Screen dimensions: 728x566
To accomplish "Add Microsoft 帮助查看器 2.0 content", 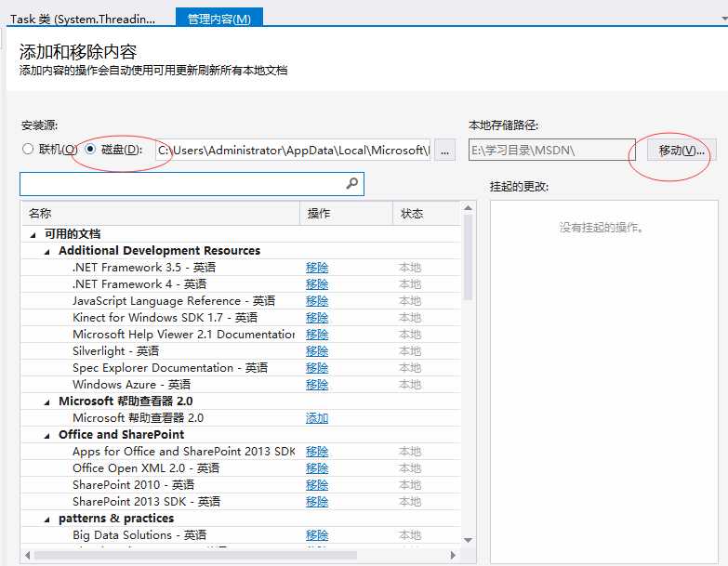I will pos(317,418).
